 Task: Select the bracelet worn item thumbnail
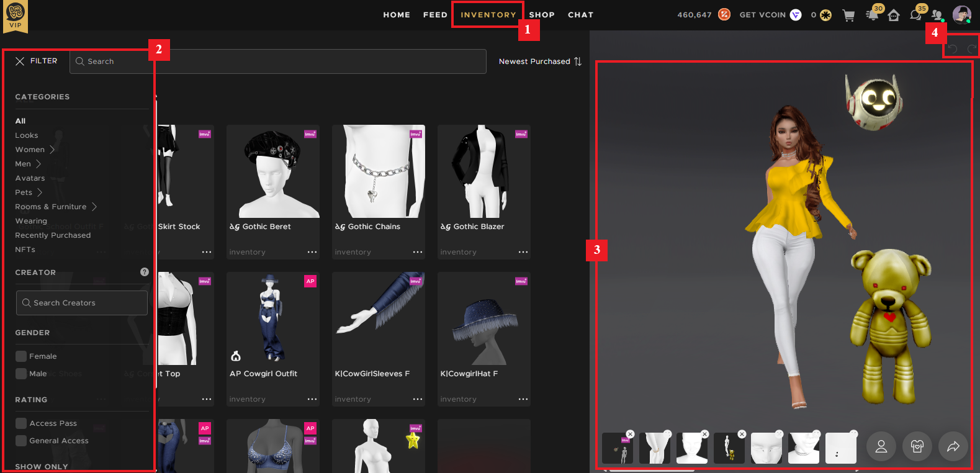point(655,448)
